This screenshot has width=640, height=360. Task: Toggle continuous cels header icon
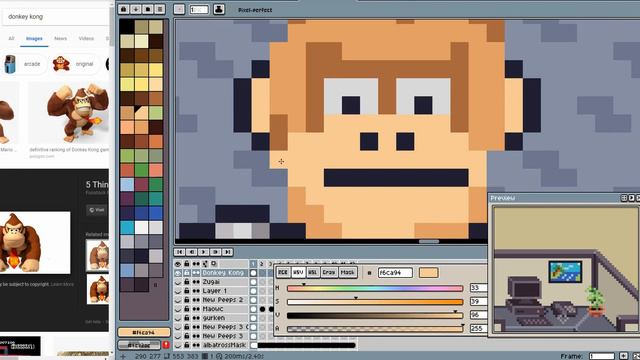[x=196, y=264]
